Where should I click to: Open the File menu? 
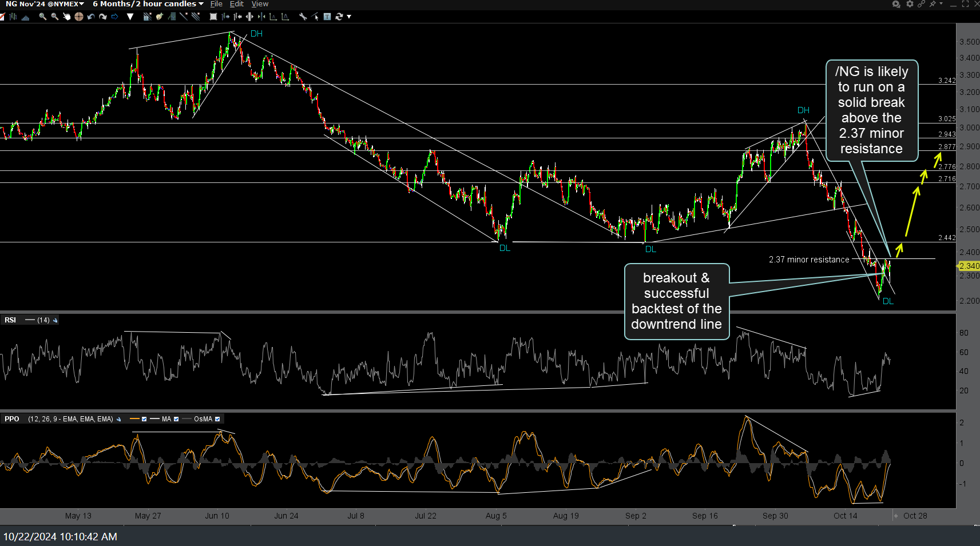click(x=216, y=4)
